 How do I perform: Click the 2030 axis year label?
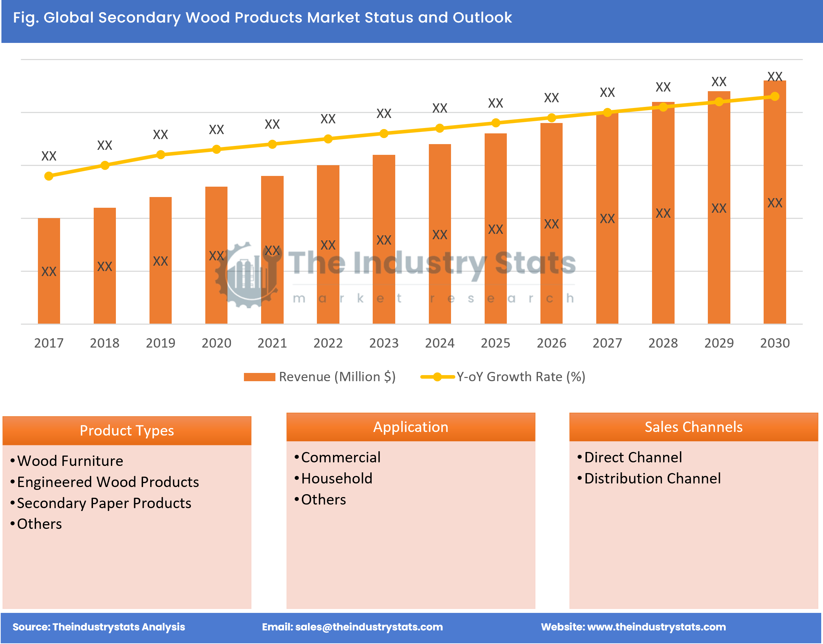pyautogui.click(x=775, y=343)
